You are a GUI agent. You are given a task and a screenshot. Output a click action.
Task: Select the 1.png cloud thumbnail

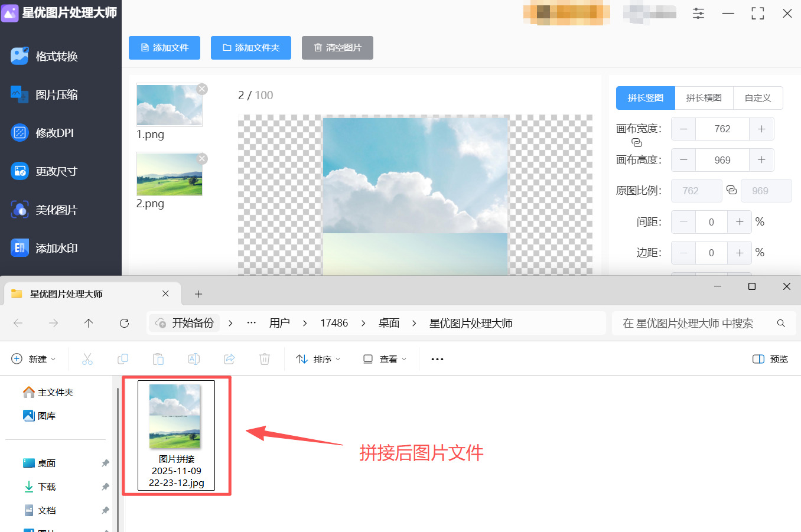[170, 105]
